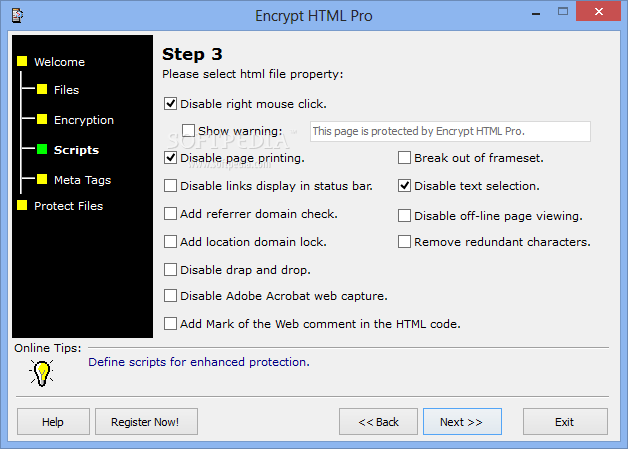Image resolution: width=628 pixels, height=449 pixels.
Task: Click the 'Define scripts for enhanced protection.' tip
Action: (199, 362)
